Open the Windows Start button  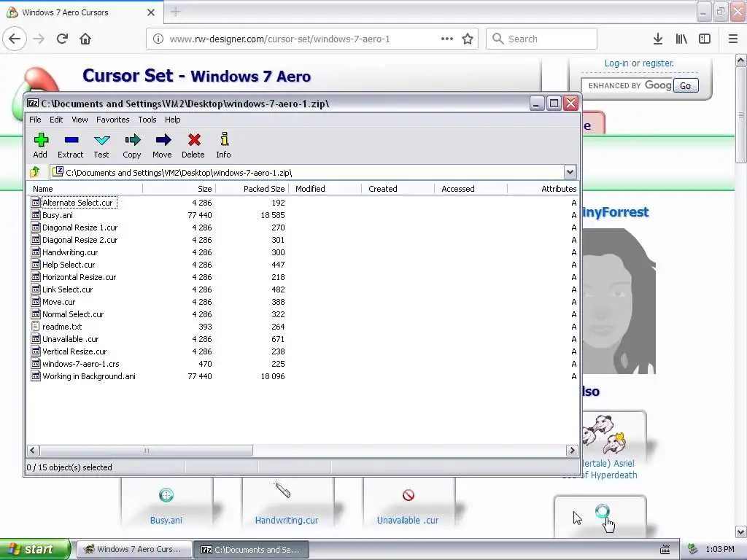[x=35, y=549]
